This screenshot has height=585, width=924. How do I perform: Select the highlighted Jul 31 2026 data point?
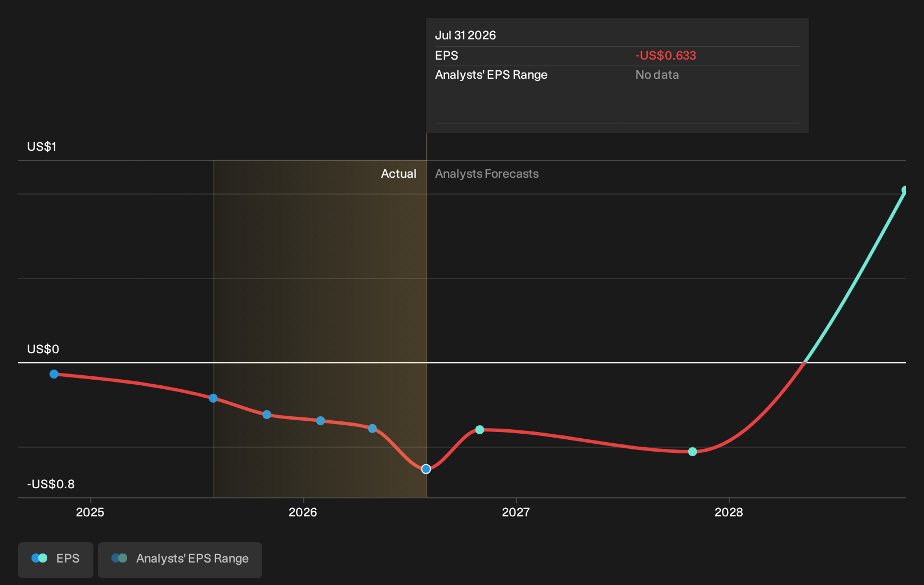(426, 469)
